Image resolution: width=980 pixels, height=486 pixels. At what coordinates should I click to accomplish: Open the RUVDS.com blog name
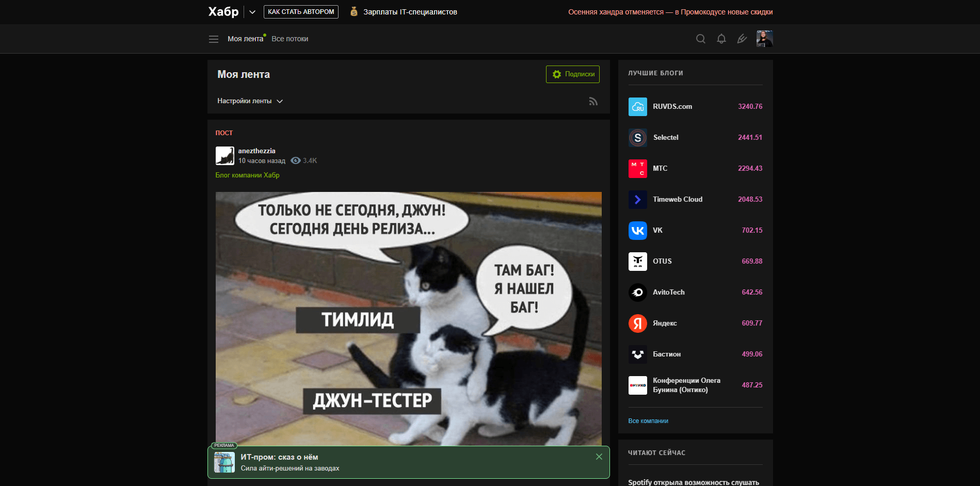point(672,107)
